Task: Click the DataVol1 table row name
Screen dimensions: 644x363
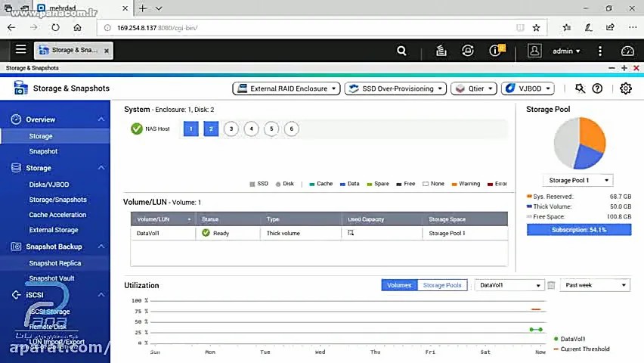Action: click(148, 233)
